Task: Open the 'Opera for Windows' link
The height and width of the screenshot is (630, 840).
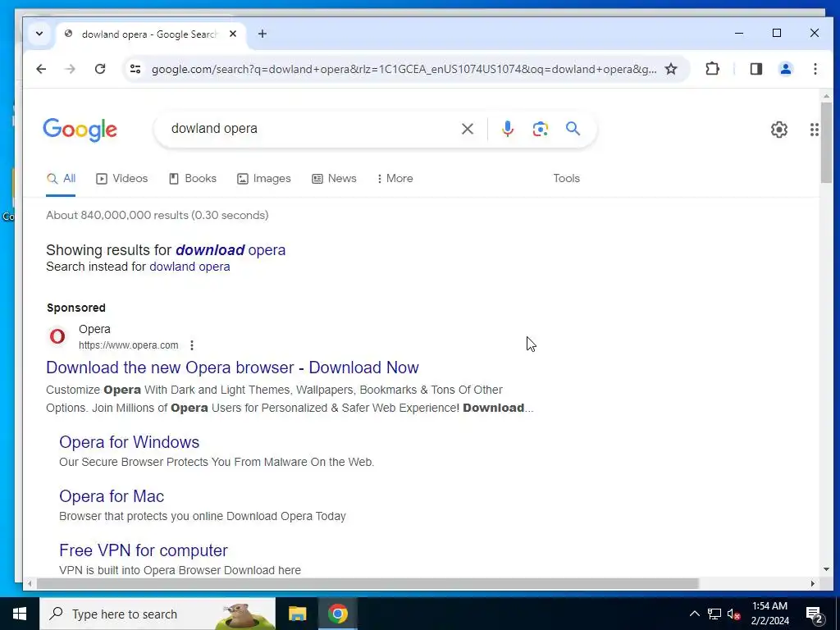Action: click(129, 442)
